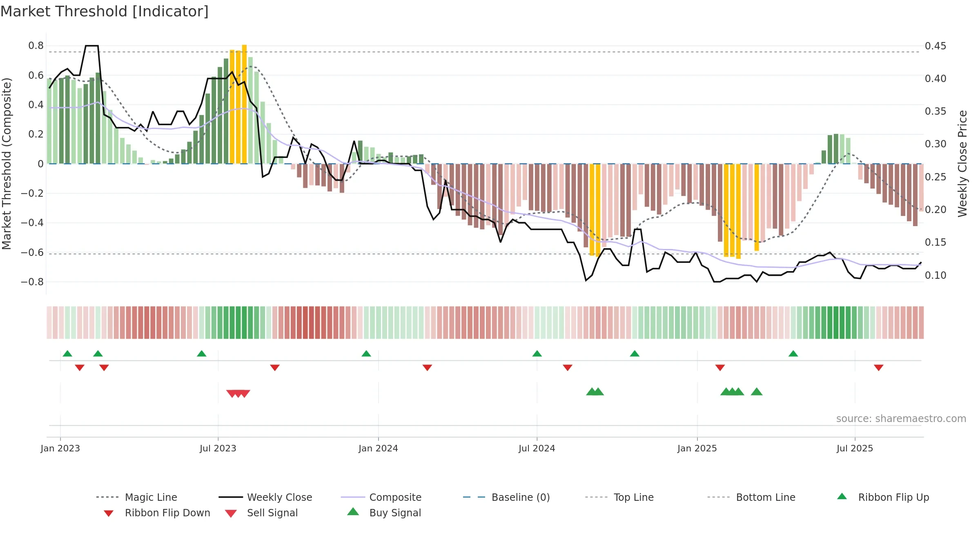Viewport: 980px width, 551px height.
Task: Toggle Ribbon Flip Down legend entry
Action: pyautogui.click(x=156, y=513)
